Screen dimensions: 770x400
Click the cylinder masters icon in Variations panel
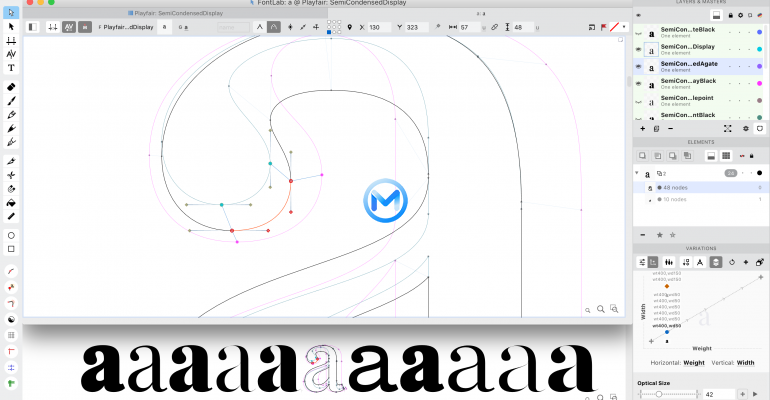716,262
